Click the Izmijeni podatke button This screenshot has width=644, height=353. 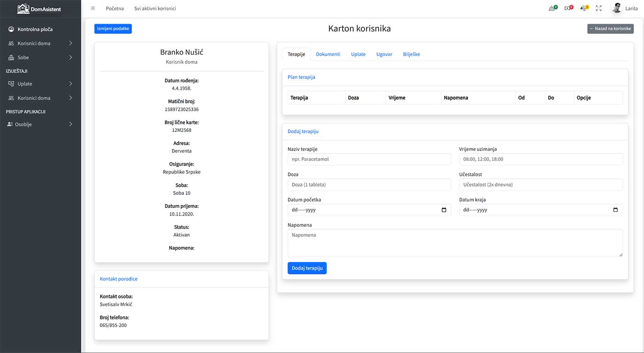(x=113, y=28)
